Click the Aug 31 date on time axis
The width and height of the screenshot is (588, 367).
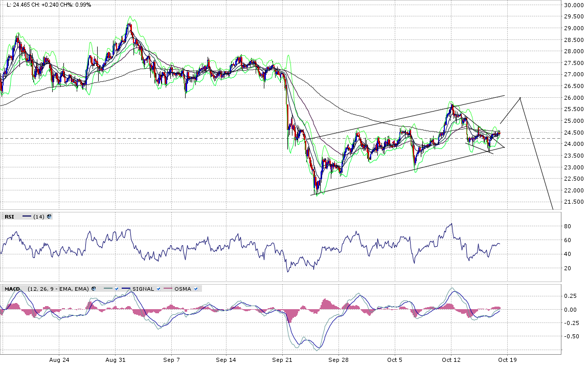[x=116, y=360]
